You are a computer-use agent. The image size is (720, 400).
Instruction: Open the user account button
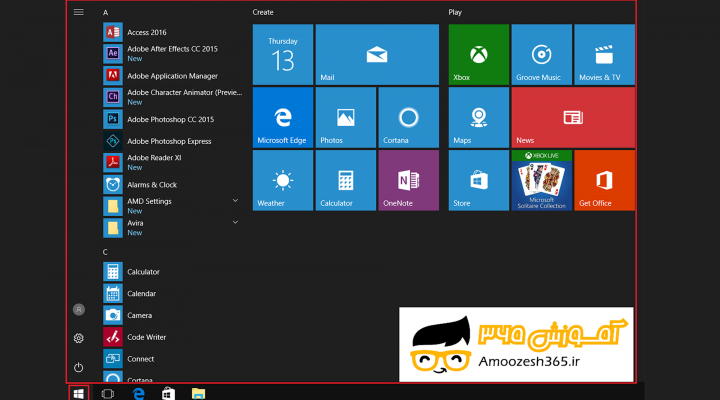[x=79, y=310]
